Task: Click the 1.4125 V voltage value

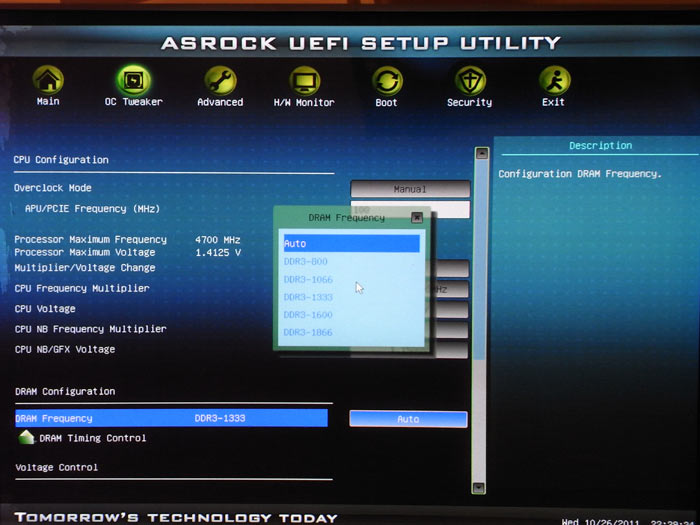Action: point(218,253)
